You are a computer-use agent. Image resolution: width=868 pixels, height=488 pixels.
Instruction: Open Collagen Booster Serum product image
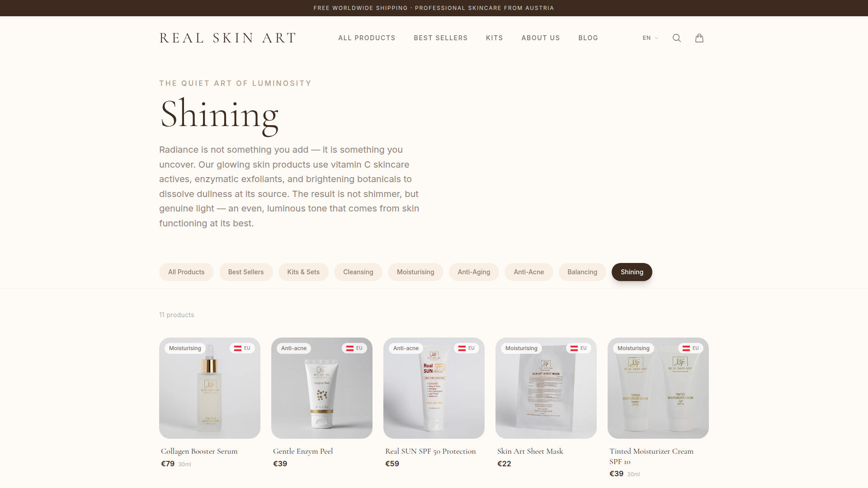click(x=210, y=388)
